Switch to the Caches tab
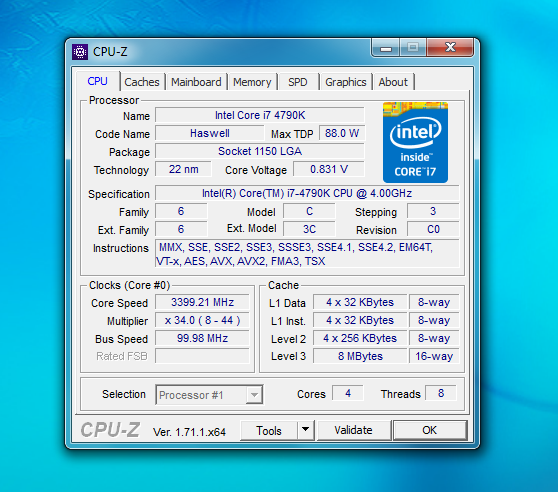The height and width of the screenshot is (492, 558). tap(142, 82)
